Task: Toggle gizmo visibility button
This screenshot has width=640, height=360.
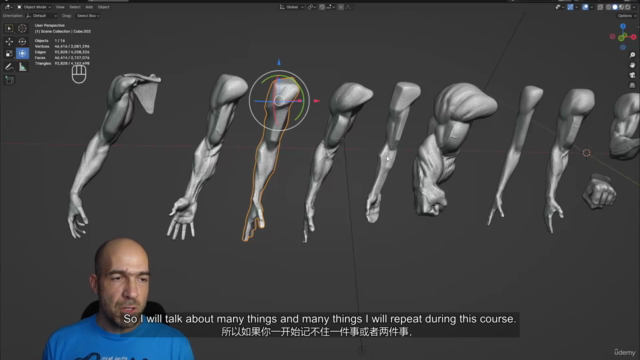Action: pos(570,7)
